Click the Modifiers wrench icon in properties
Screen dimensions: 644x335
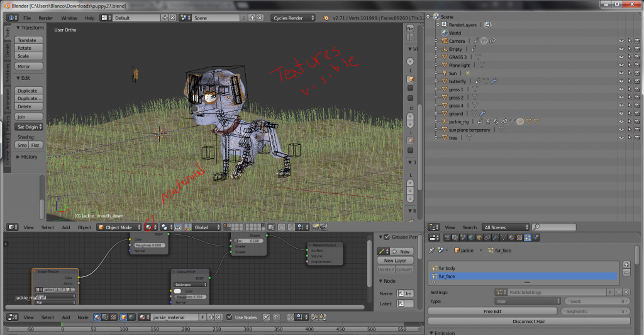[x=494, y=237]
